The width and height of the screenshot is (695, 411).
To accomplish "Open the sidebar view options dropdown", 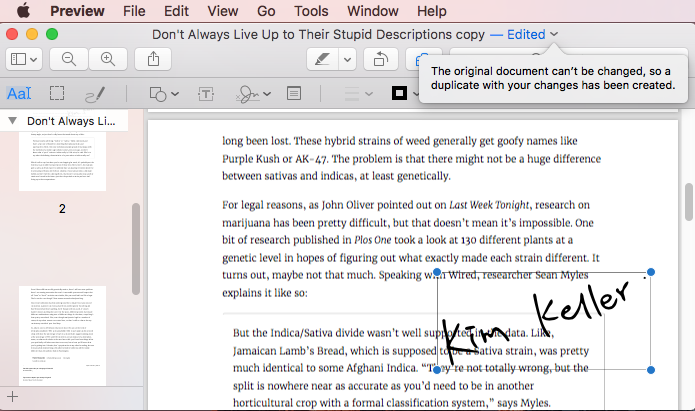I will point(24,60).
